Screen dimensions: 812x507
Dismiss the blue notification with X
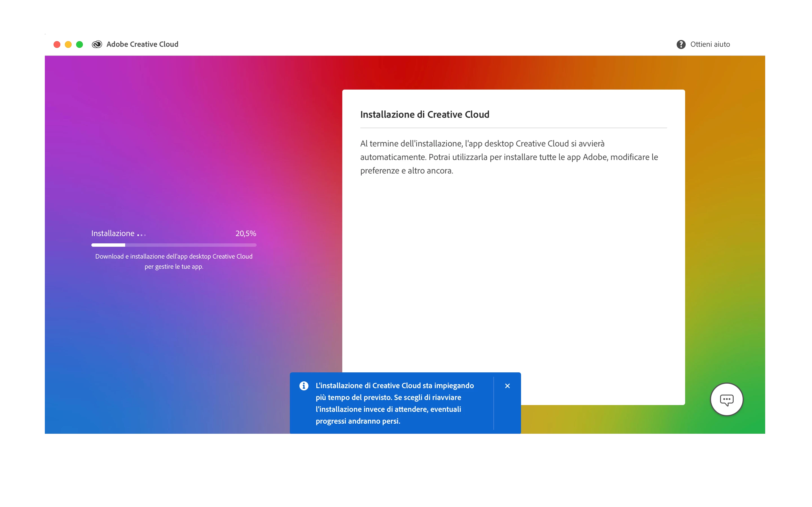coord(507,386)
